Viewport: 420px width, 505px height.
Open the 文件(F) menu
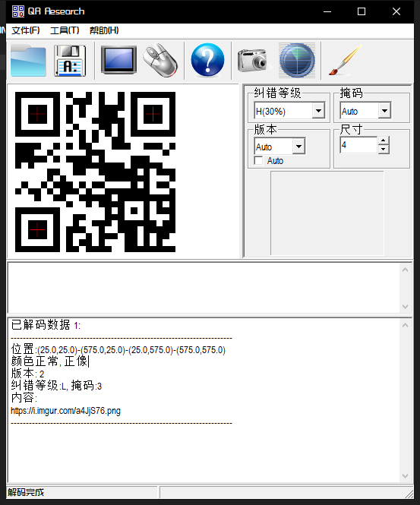[26, 30]
